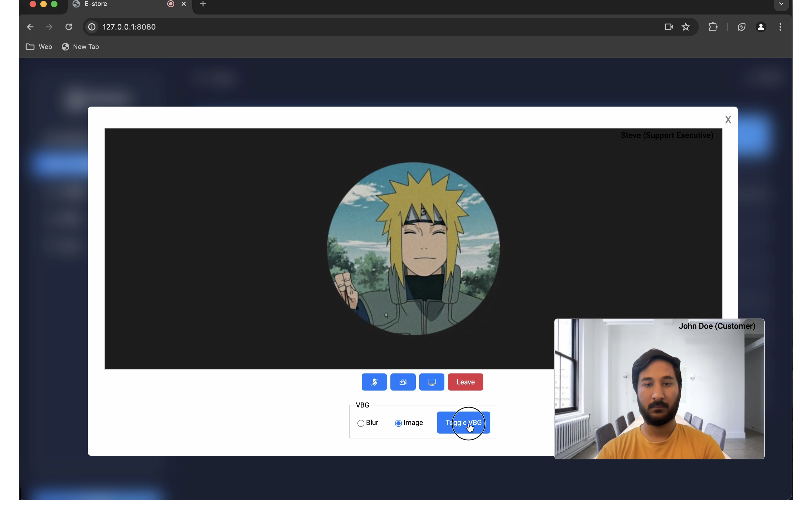Go back using browser back arrow
The width and height of the screenshot is (812, 527).
tap(30, 27)
